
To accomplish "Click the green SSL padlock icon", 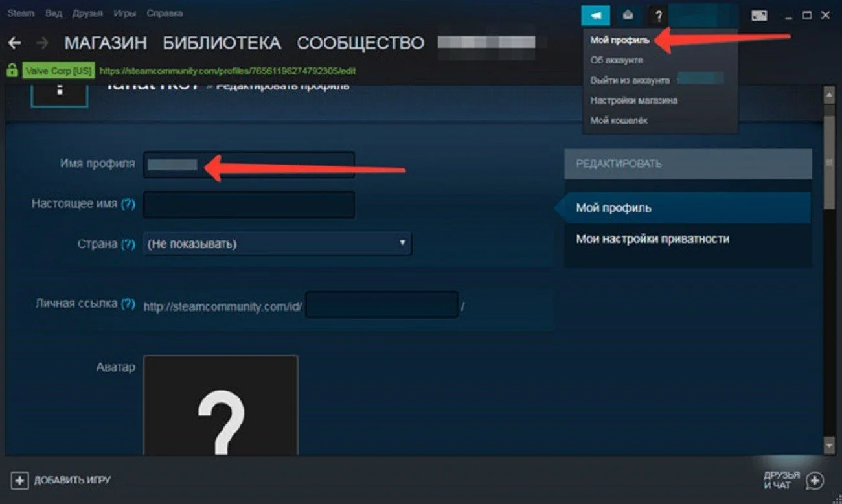I will point(12,69).
